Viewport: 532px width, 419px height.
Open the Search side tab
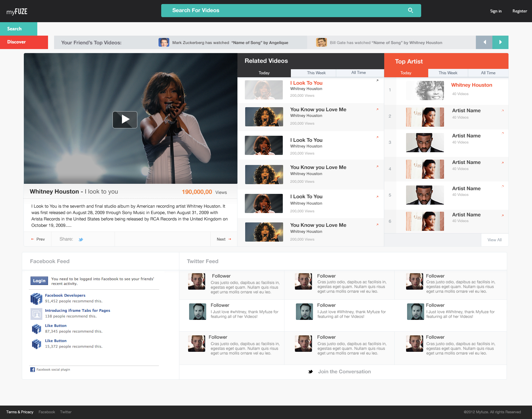coord(18,29)
